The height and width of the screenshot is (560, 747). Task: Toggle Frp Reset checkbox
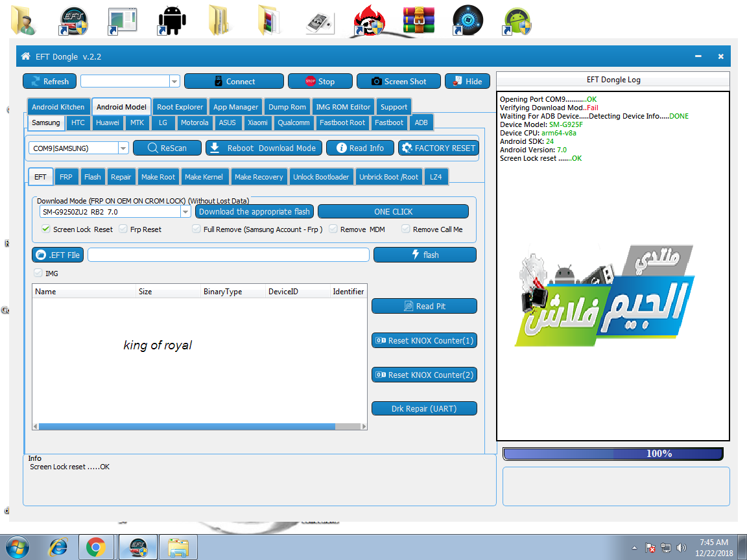(123, 229)
